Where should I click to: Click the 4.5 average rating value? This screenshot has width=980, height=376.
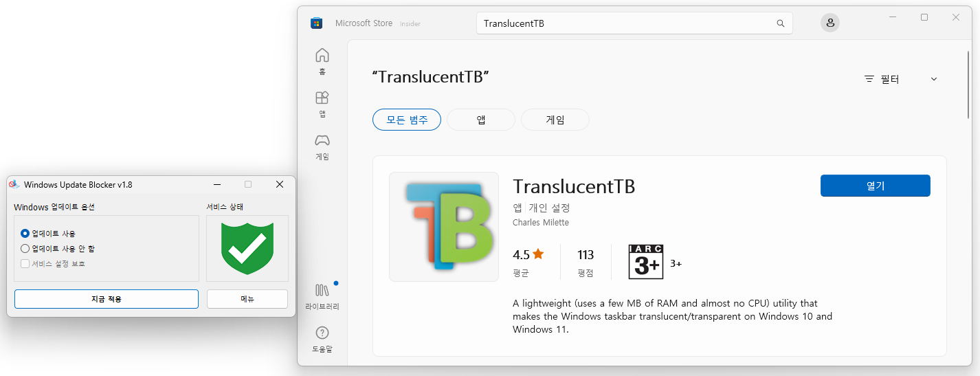click(x=521, y=255)
